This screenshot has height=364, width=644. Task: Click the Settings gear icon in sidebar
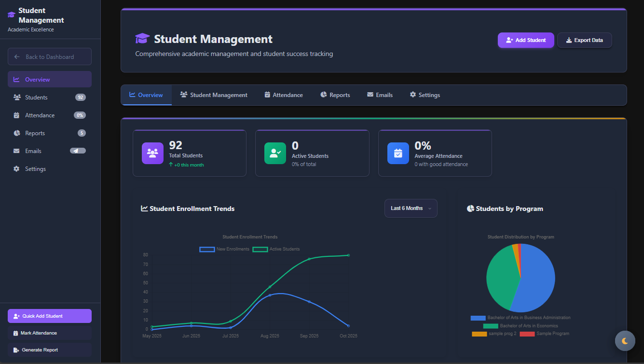click(16, 169)
